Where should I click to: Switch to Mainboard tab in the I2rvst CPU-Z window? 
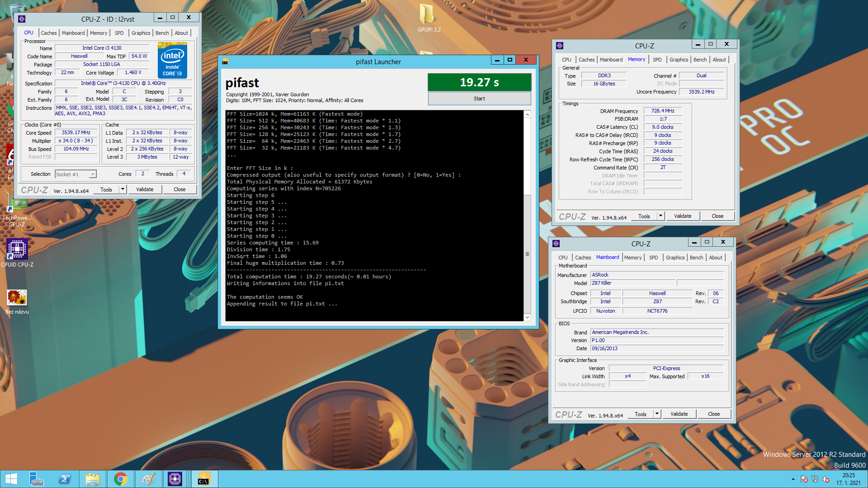(73, 33)
